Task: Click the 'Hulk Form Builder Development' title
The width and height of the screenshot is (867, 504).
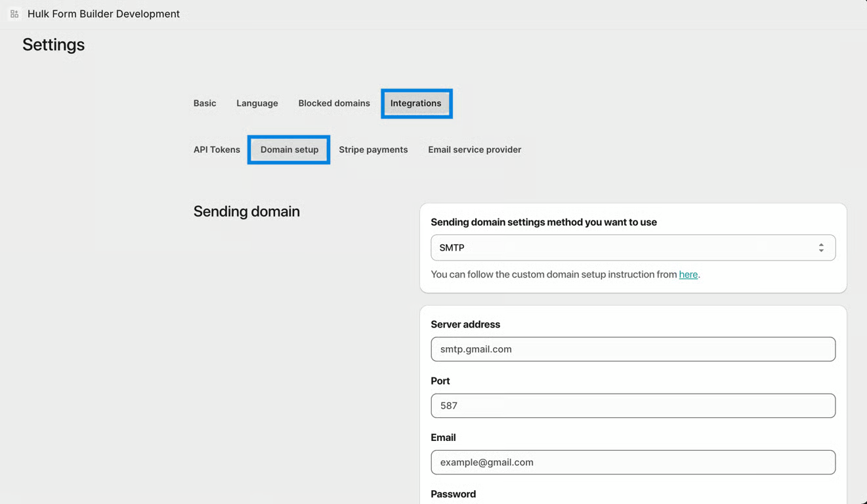Action: [x=104, y=14]
